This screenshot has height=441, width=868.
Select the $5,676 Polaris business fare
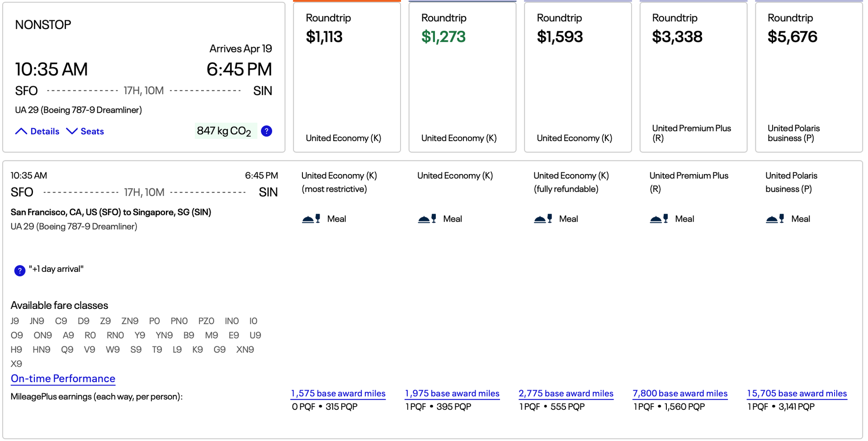[x=809, y=77]
